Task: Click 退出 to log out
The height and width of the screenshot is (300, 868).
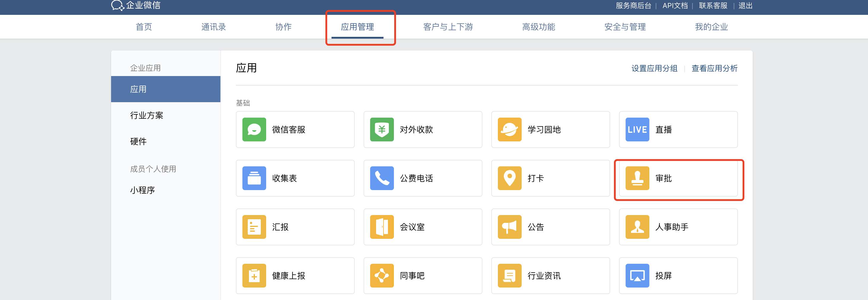Action: 745,6
